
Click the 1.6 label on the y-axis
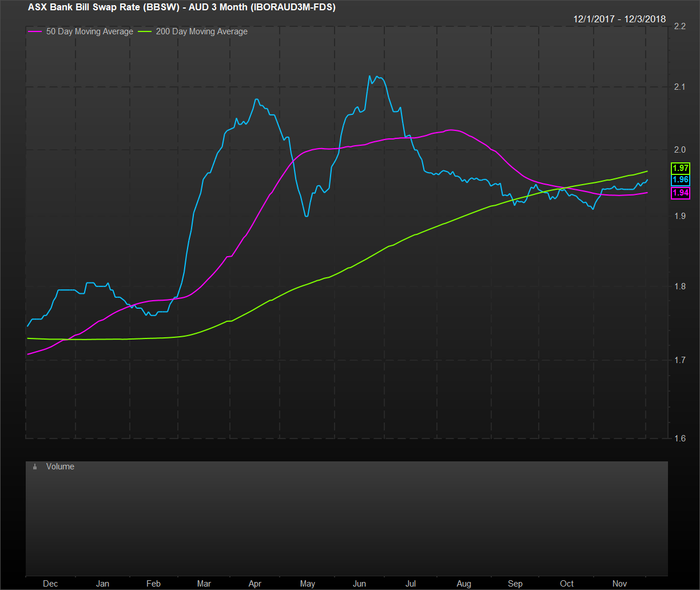[x=679, y=438]
